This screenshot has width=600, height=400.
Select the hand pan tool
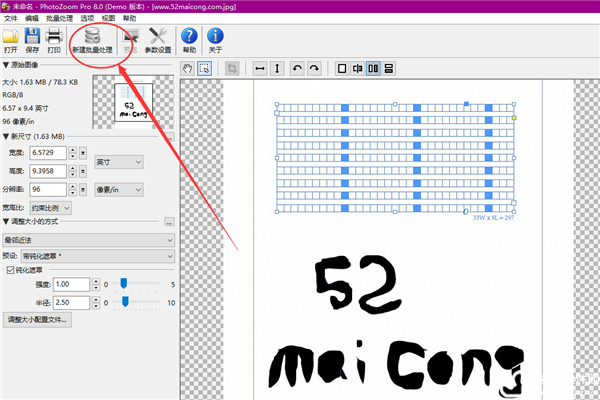(x=188, y=68)
